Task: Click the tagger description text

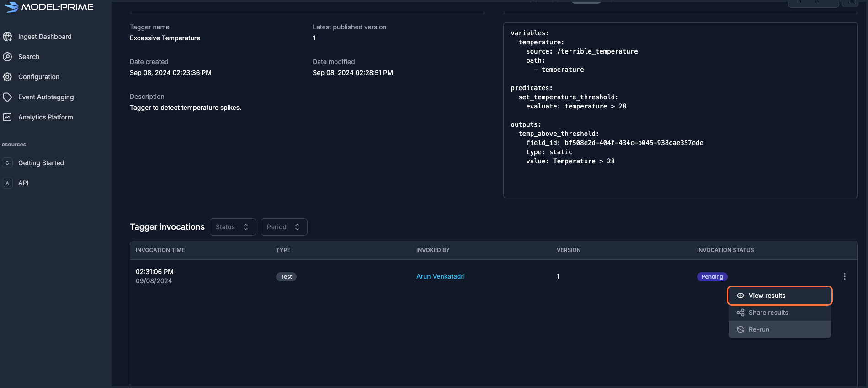Action: click(x=186, y=108)
